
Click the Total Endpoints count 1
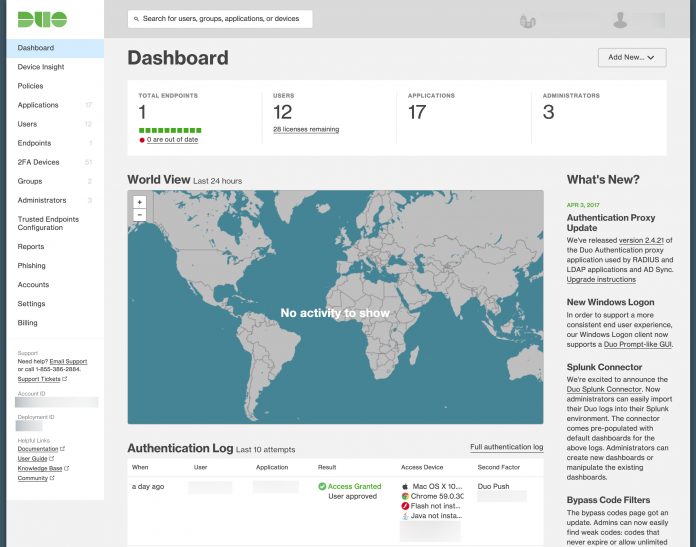(142, 112)
